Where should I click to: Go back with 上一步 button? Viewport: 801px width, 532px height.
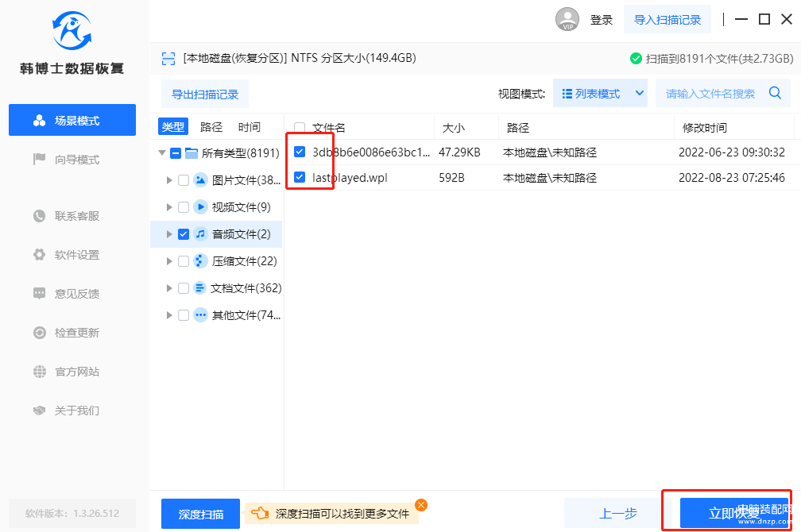tap(617, 513)
